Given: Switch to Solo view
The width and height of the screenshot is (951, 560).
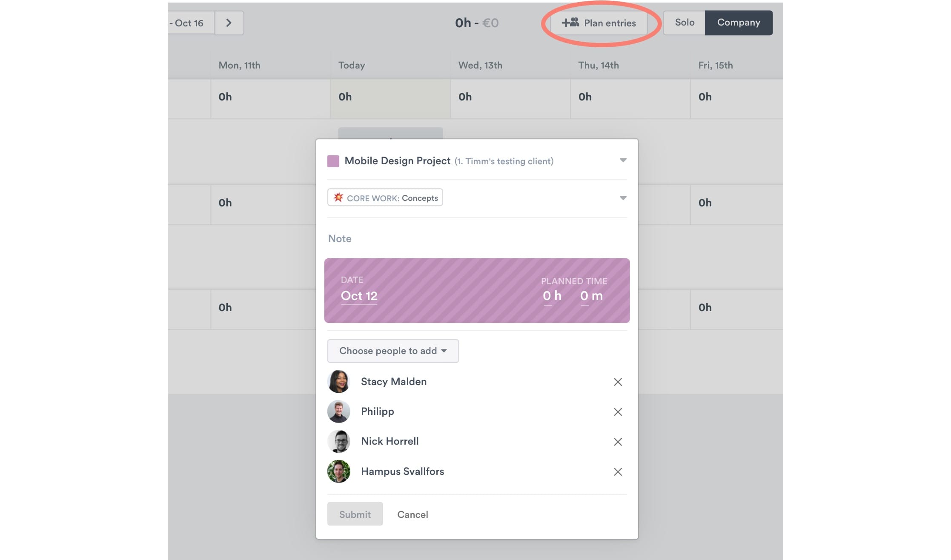Looking at the screenshot, I should tap(684, 23).
